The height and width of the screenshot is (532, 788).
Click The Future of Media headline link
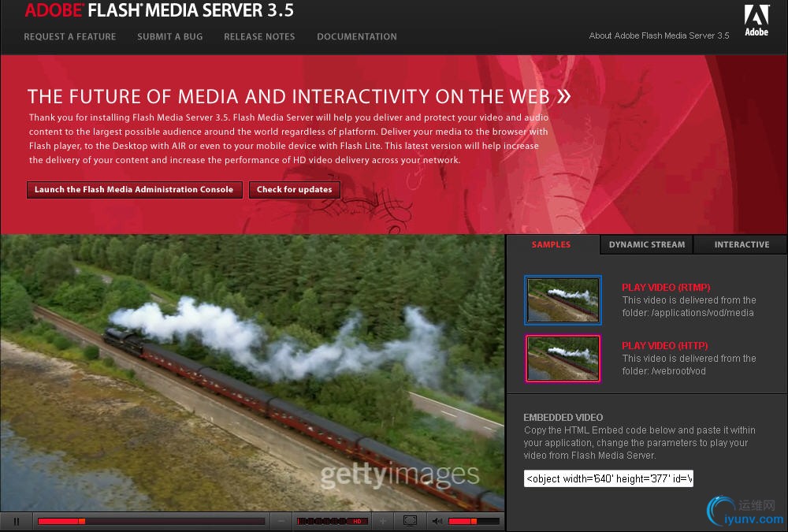tap(299, 96)
